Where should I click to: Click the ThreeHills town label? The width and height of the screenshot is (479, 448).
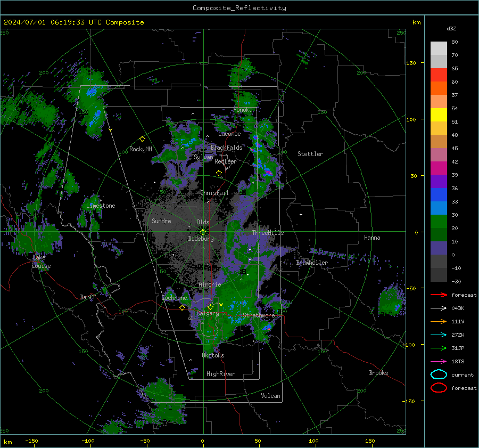pyautogui.click(x=268, y=233)
